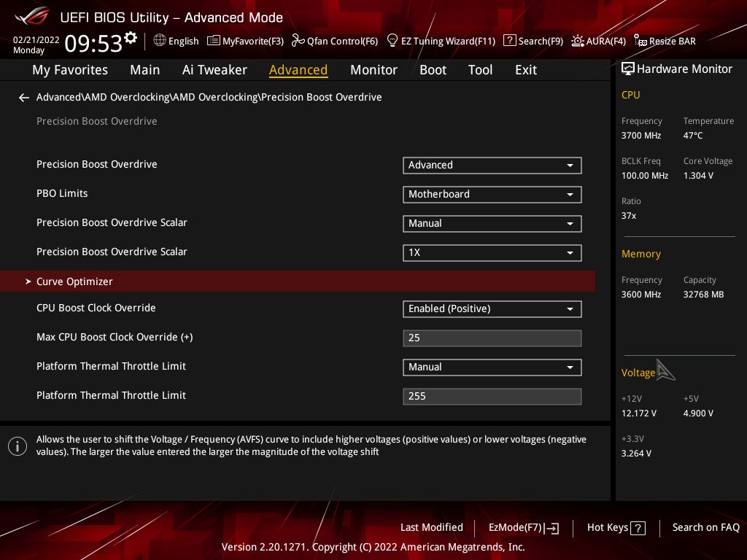The width and height of the screenshot is (747, 560).
Task: Open Search(F9) question mark icon
Action: click(x=509, y=41)
